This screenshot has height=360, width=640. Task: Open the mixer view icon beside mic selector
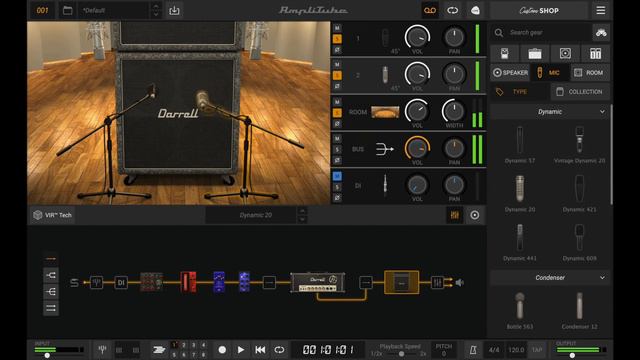point(454,215)
